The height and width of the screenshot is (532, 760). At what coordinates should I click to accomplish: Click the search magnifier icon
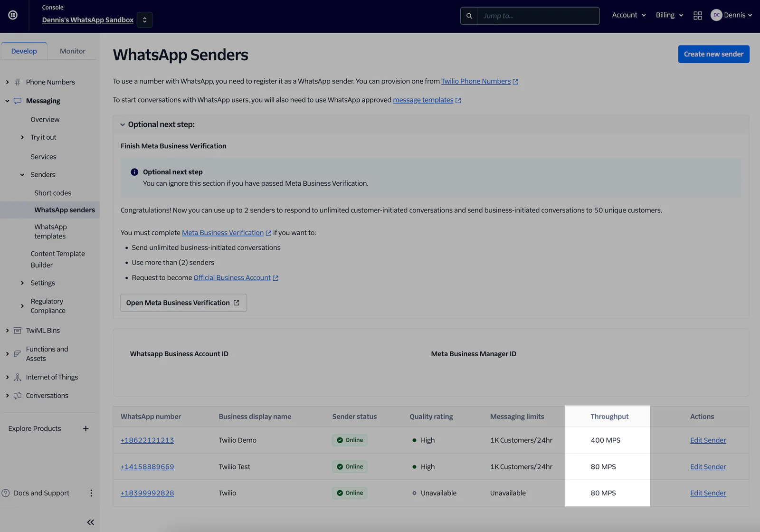click(469, 16)
